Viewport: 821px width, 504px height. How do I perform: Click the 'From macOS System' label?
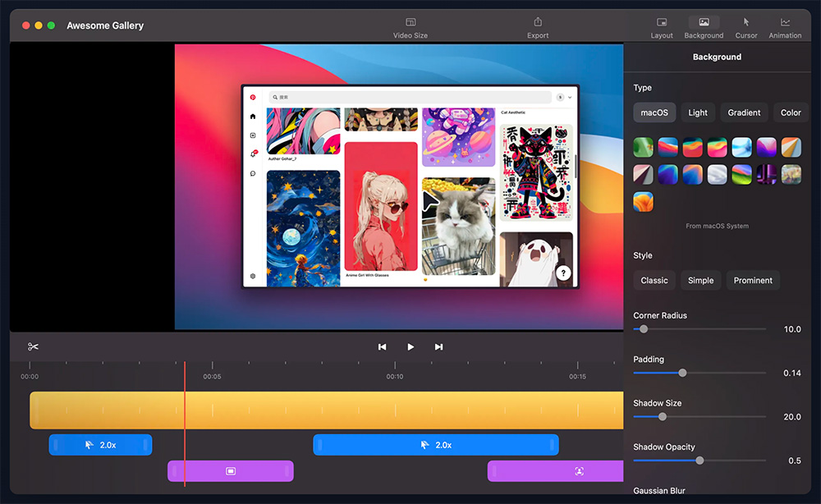click(x=717, y=226)
